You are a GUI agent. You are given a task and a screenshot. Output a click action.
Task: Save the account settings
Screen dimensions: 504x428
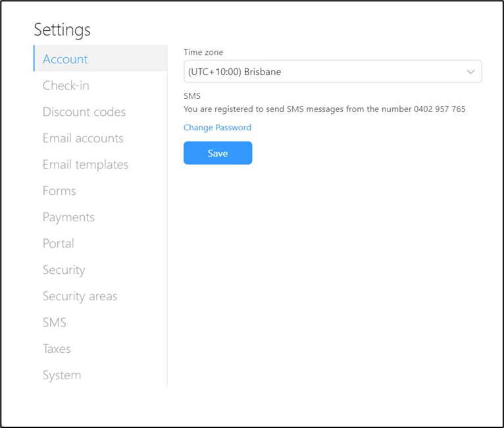[x=218, y=153]
